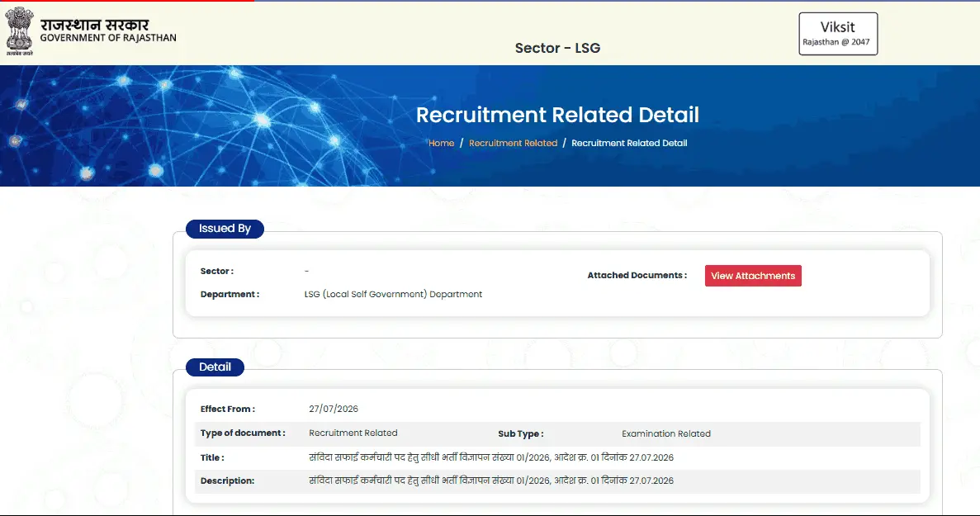
Task: Select the Issued By section label
Action: 225,229
